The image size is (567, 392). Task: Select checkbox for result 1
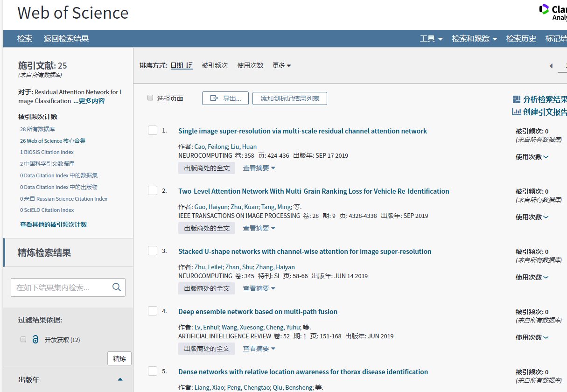[x=153, y=130]
